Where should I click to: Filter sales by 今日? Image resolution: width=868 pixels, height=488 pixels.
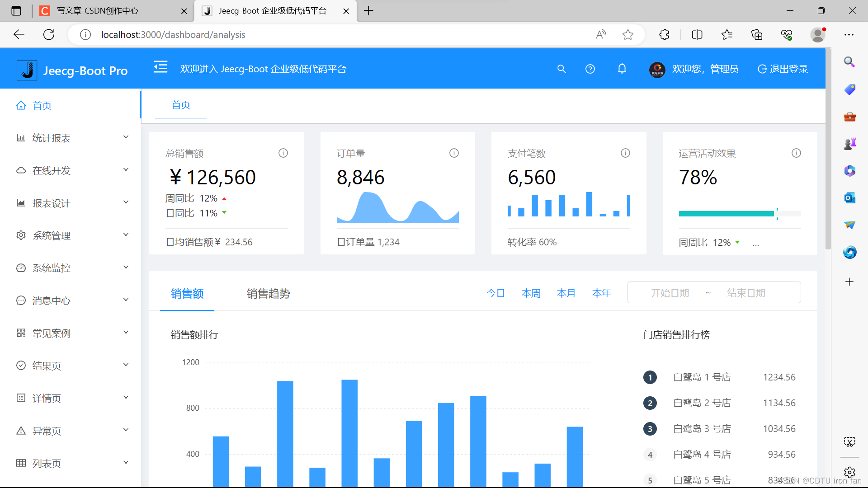tap(495, 293)
